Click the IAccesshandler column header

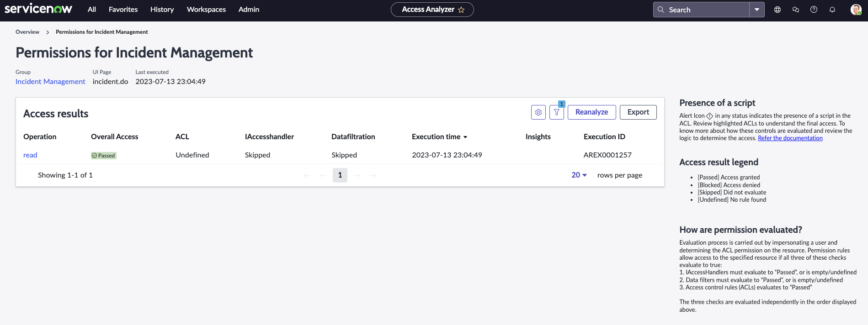tap(269, 136)
